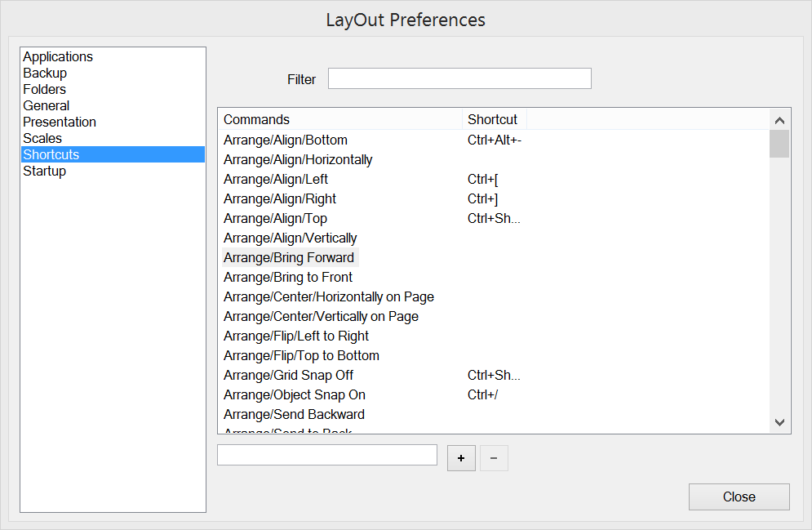This screenshot has width=812, height=530.
Task: Select Arrange/Object Snap On command
Action: coord(295,394)
